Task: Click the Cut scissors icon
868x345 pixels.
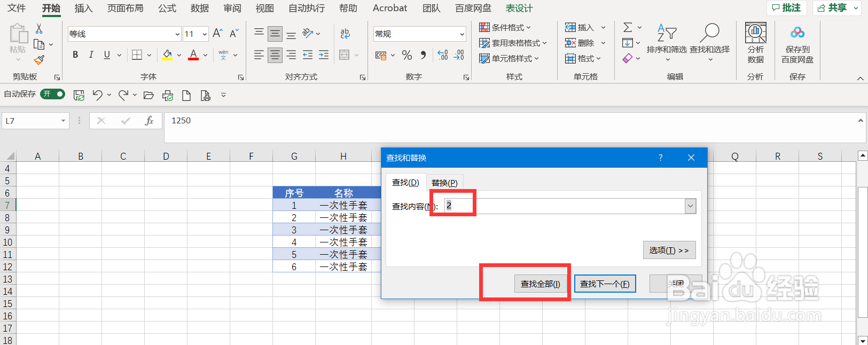Action: pyautogui.click(x=39, y=29)
